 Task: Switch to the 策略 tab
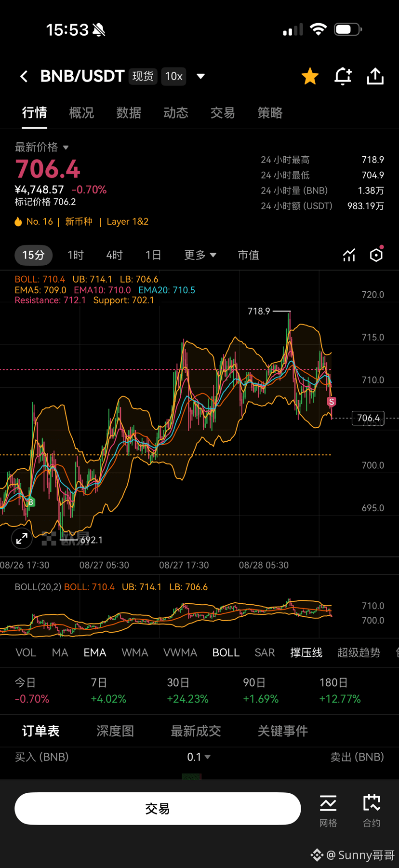point(270,113)
